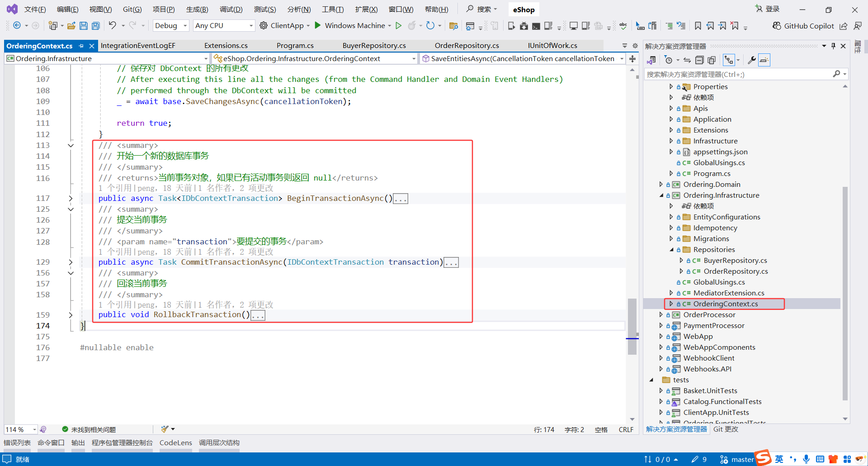This screenshot has width=868, height=466.
Task: Open the 错误列表 tool window
Action: point(17,443)
